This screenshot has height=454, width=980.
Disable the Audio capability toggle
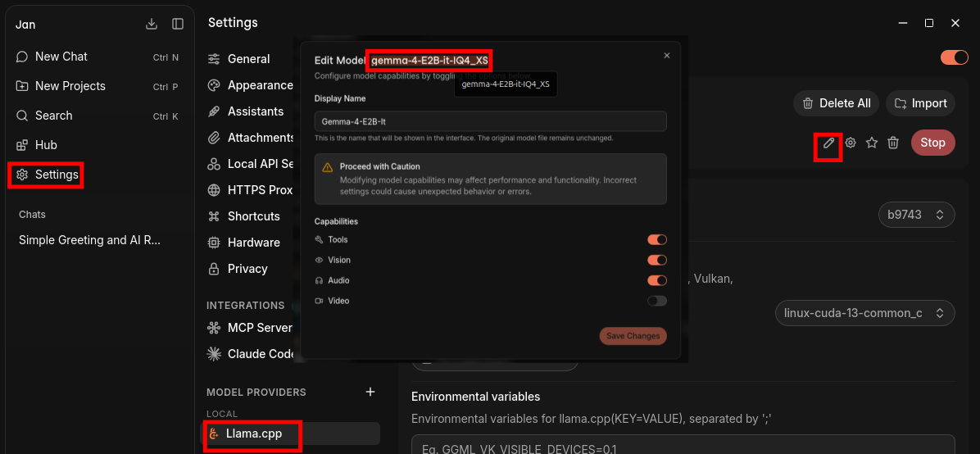(x=657, y=281)
